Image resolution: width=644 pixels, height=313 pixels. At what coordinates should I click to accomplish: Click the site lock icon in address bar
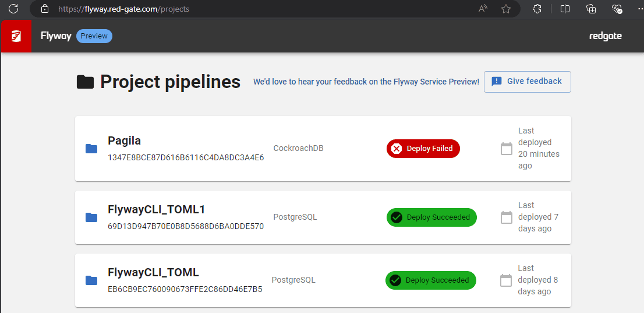pos(44,9)
